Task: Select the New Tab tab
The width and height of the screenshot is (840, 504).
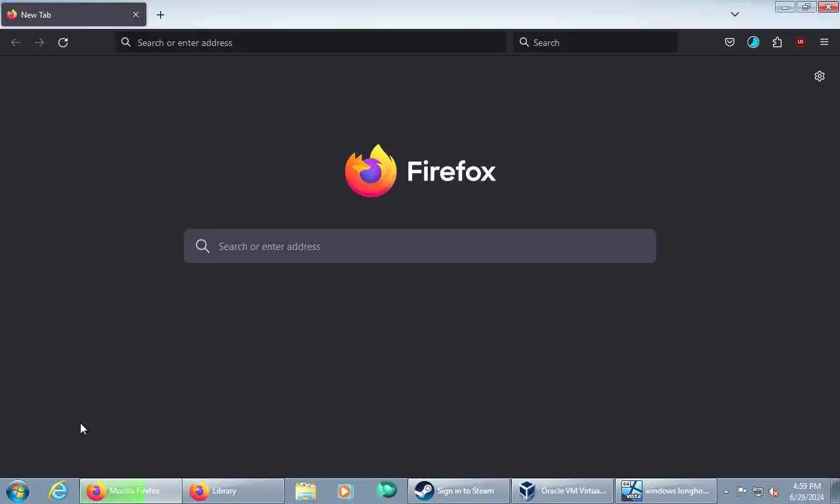Action: click(73, 14)
